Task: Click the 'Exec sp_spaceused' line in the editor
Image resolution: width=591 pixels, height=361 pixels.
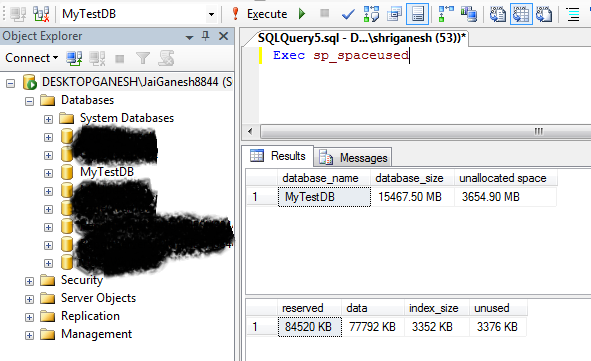Action: pos(341,56)
